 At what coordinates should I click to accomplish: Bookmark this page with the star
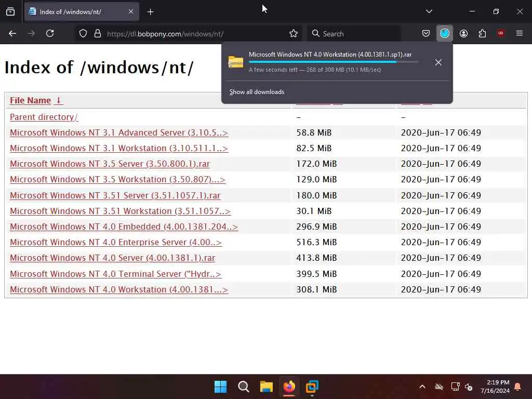[x=294, y=34]
